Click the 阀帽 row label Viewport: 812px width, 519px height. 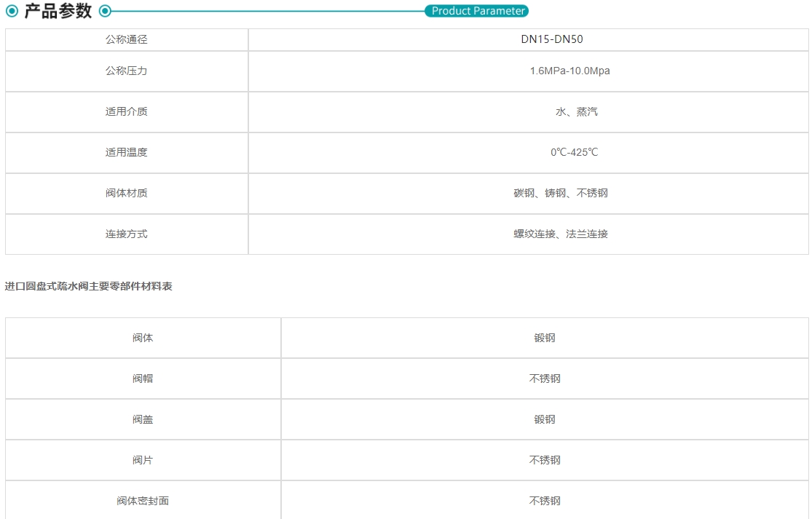[x=143, y=379]
